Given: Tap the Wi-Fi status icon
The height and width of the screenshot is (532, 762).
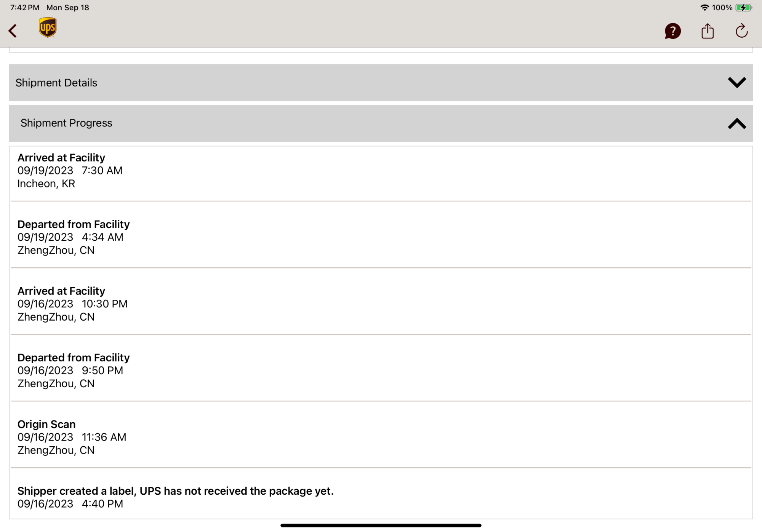Looking at the screenshot, I should pyautogui.click(x=704, y=8).
